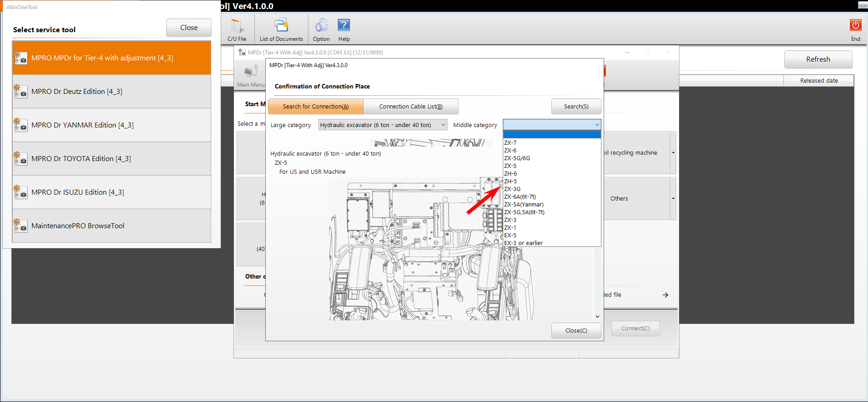Choose ZX-3 from the list
The image size is (868, 402).
coord(552,220)
